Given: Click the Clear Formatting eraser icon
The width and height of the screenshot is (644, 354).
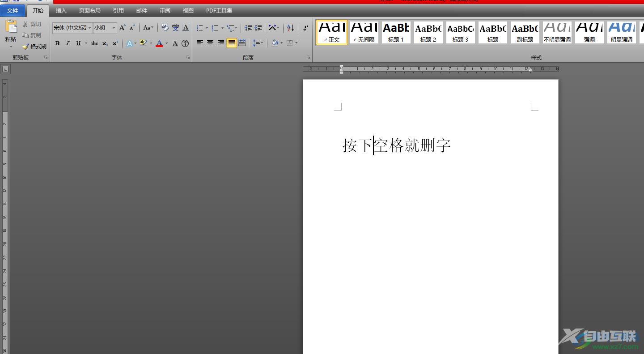Looking at the screenshot, I should 165,28.
